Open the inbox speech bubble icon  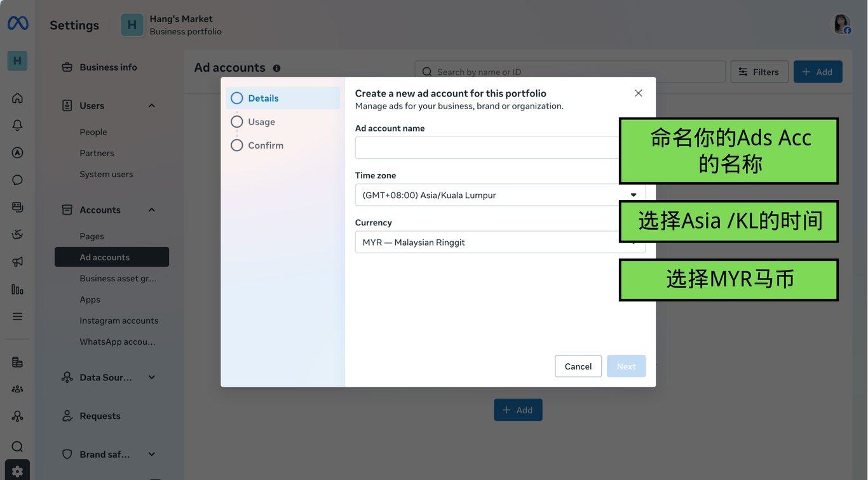coord(17,180)
